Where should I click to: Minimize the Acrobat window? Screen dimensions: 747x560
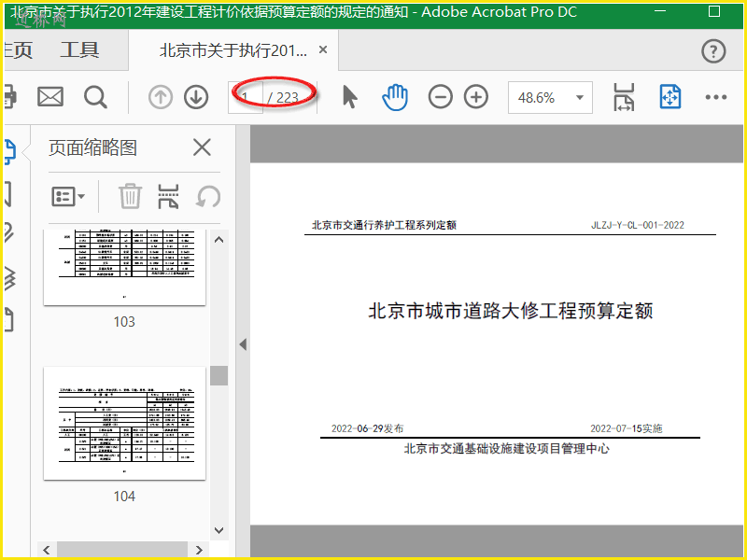click(x=660, y=11)
